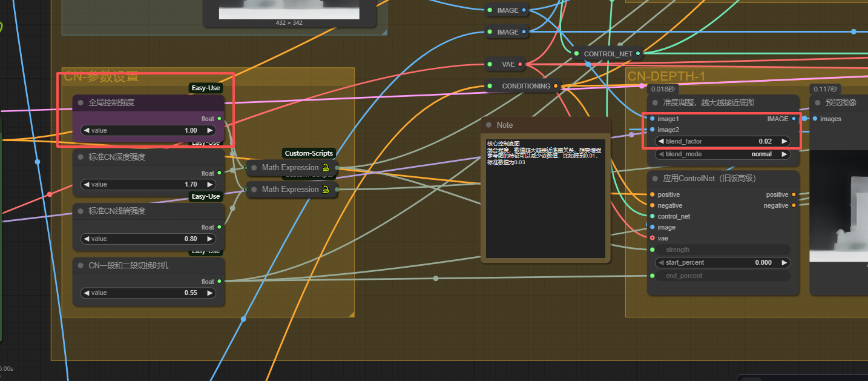Click the strength input port
Image resolution: width=868 pixels, height=381 pixels.
(652, 250)
